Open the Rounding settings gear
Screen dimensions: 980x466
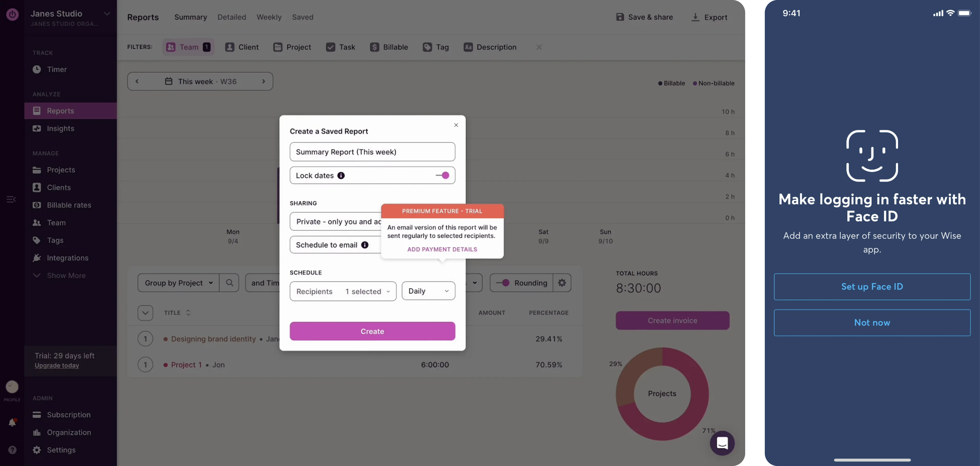(562, 283)
